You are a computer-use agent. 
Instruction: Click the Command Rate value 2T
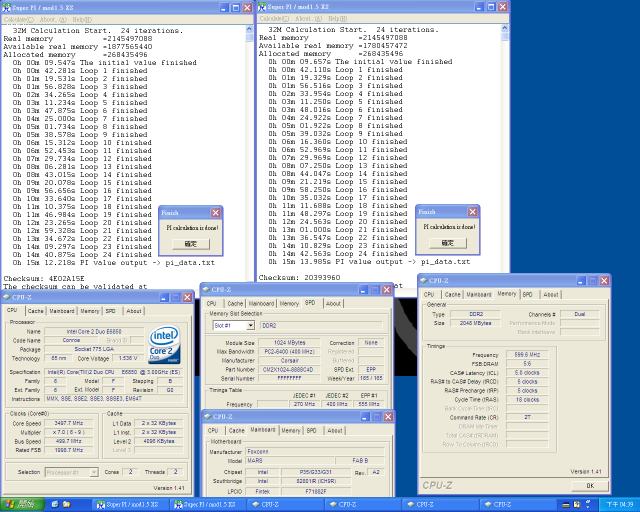(527, 417)
